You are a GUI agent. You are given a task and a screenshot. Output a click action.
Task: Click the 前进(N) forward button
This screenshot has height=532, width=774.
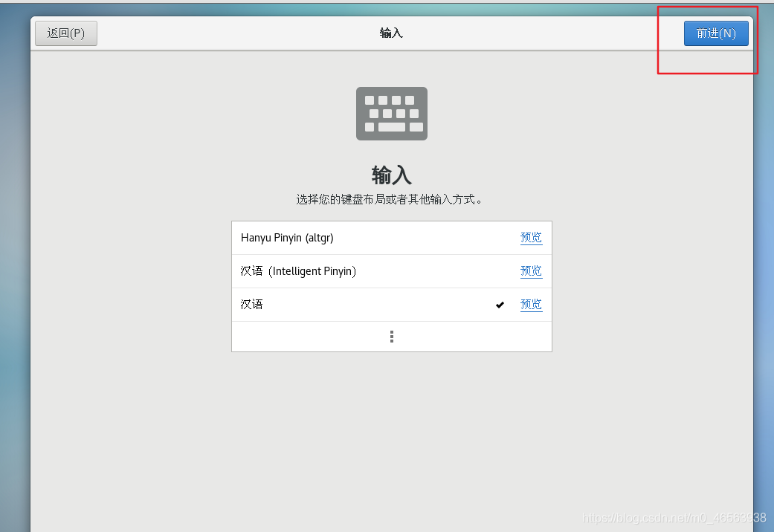(715, 33)
